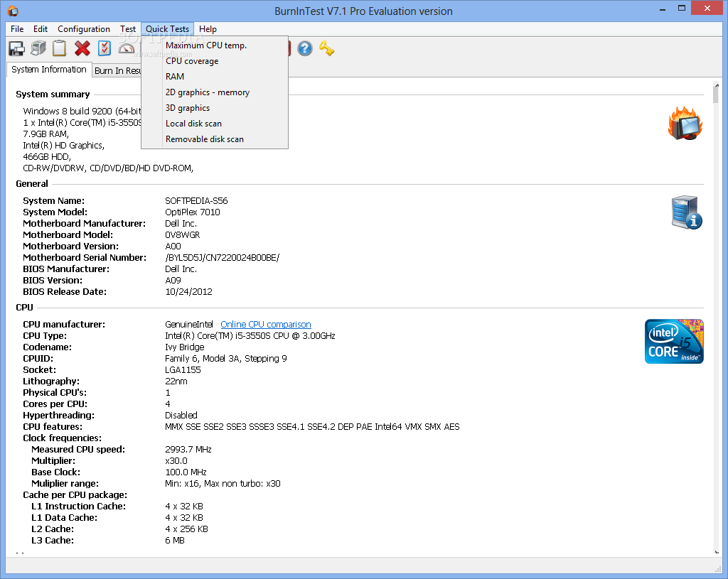Screen dimensions: 728x579
Task: Click the clipboard copy toolbar icon
Action: [60, 48]
